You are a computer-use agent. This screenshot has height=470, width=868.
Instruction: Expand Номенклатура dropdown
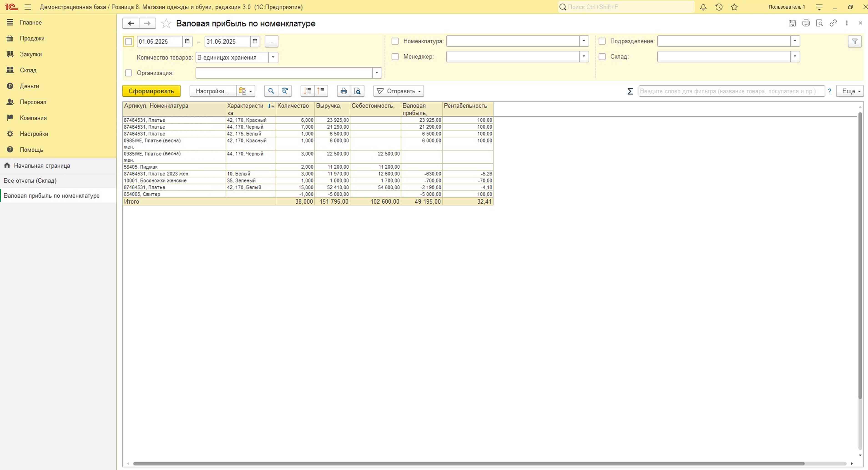(584, 41)
